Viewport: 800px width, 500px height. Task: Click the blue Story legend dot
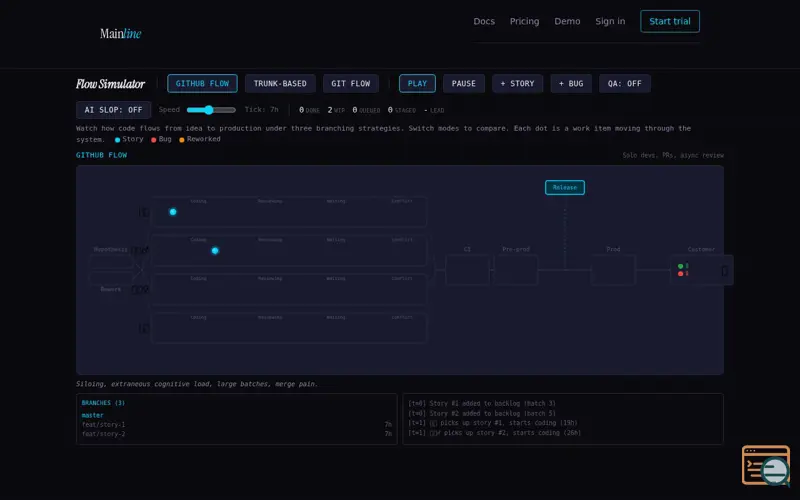coord(117,140)
